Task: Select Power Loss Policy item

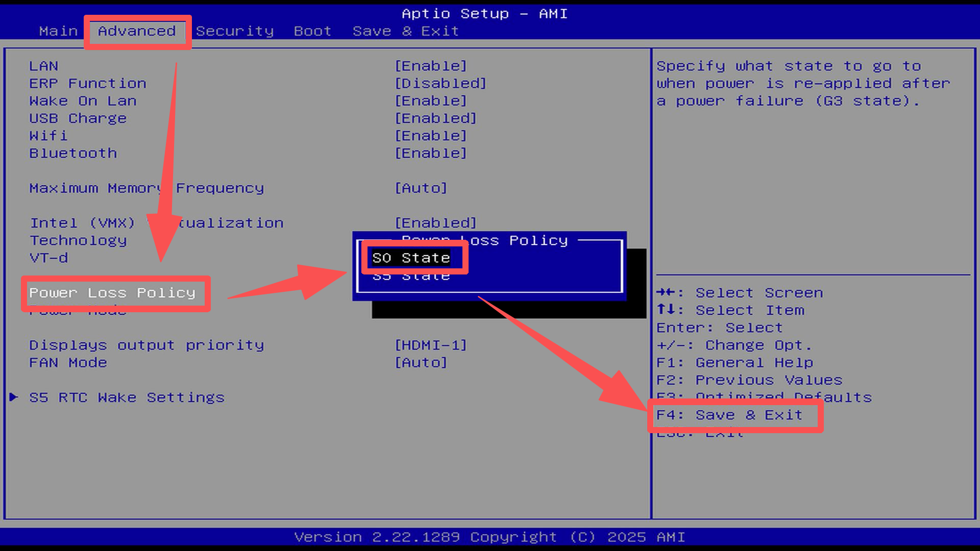Action: point(112,293)
